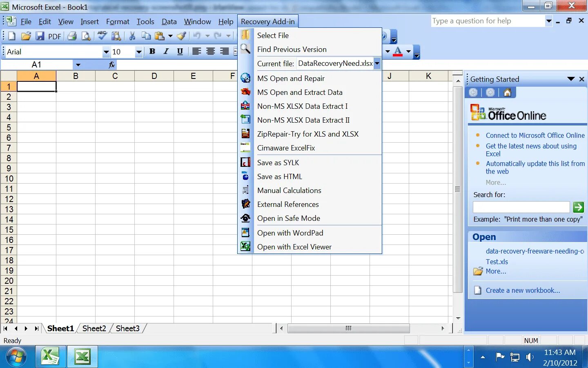Click the Redo arrow icon
Viewport: 588px width, 368px height.
point(218,36)
